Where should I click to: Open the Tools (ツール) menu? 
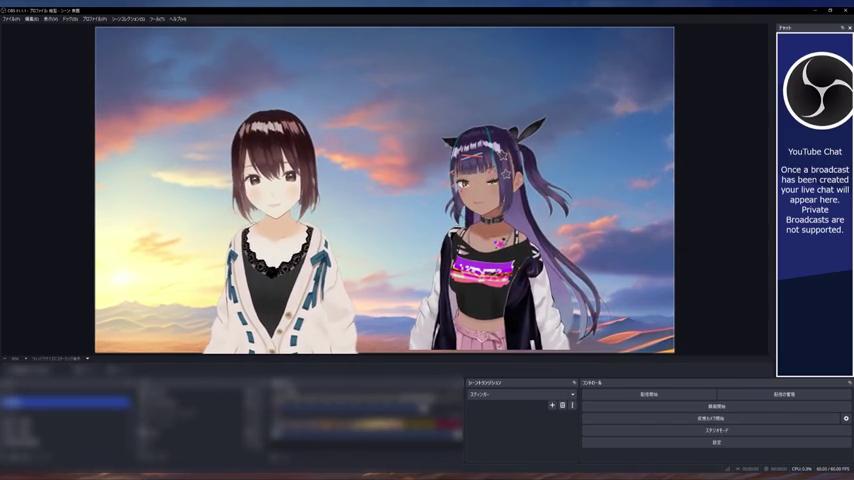(x=157, y=19)
